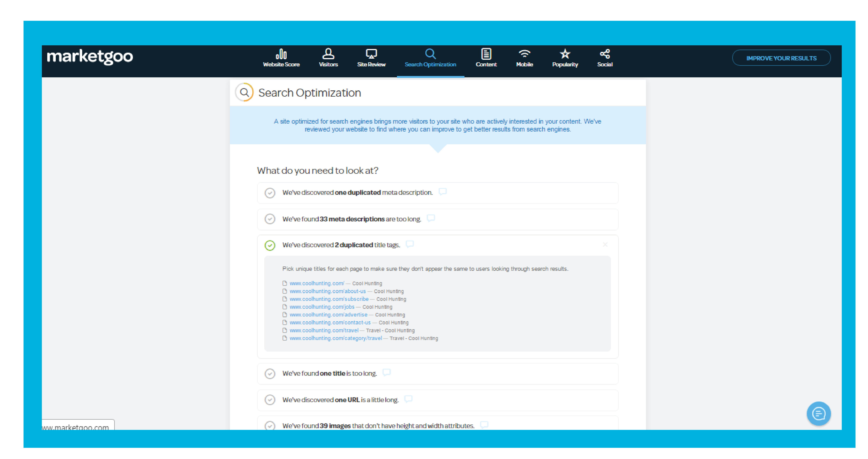
Task: Open the chat bubble support widget
Action: [818, 413]
